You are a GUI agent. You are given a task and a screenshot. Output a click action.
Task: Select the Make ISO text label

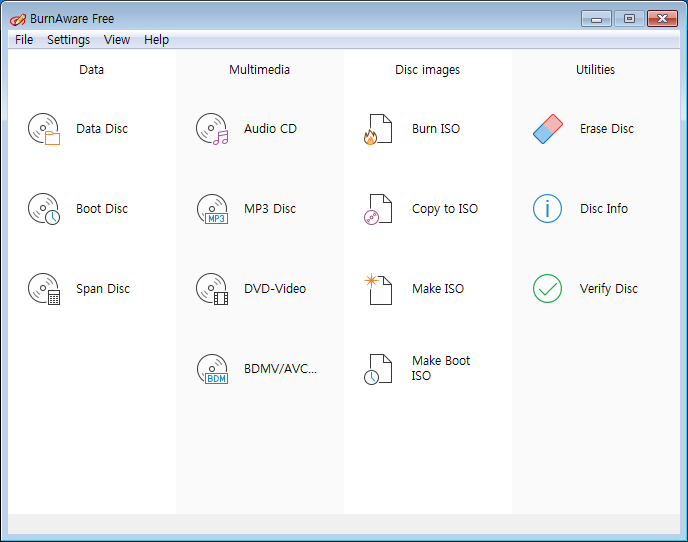click(x=438, y=288)
